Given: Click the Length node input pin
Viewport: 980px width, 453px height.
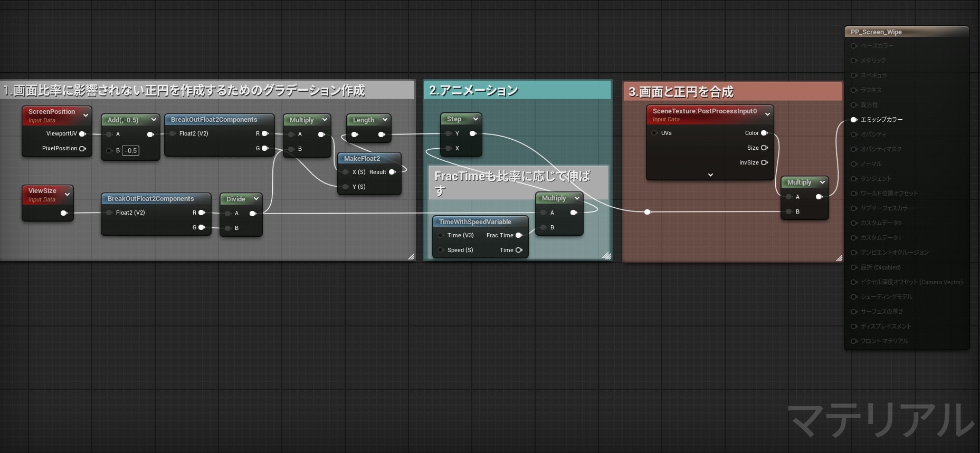Looking at the screenshot, I should (x=355, y=134).
